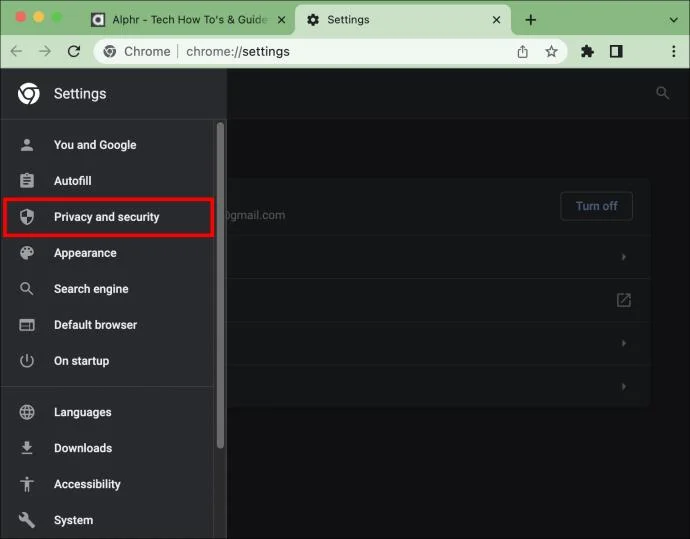This screenshot has height=539, width=690.
Task: Click the open-in-new-window external link icon
Action: tap(624, 300)
